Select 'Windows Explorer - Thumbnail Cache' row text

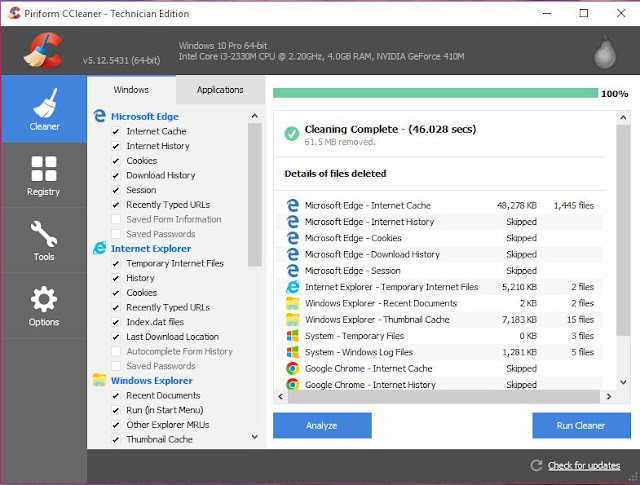point(377,320)
